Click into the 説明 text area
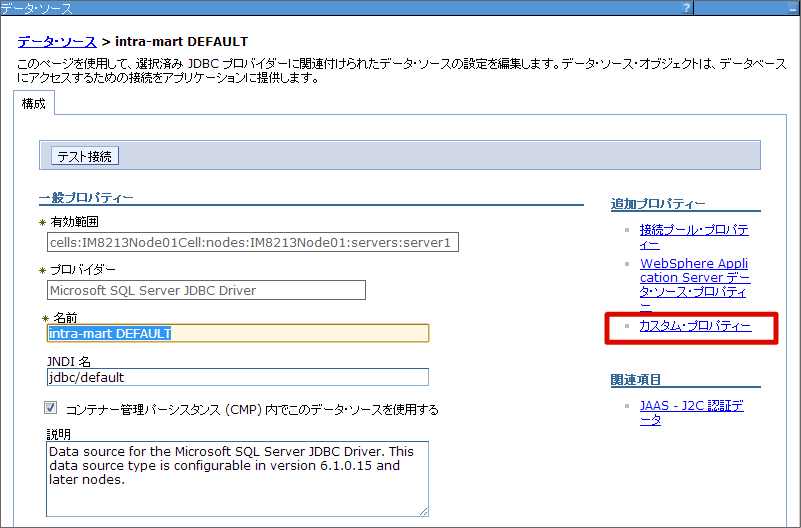This screenshot has height=528, width=801. [238, 479]
